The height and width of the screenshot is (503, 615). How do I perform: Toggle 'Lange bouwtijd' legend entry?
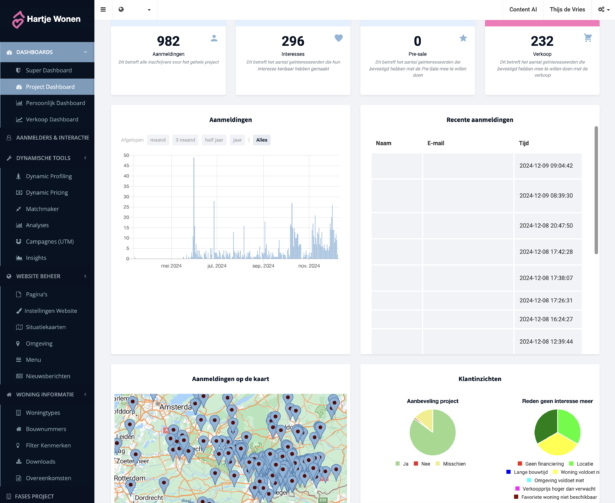coord(527,472)
